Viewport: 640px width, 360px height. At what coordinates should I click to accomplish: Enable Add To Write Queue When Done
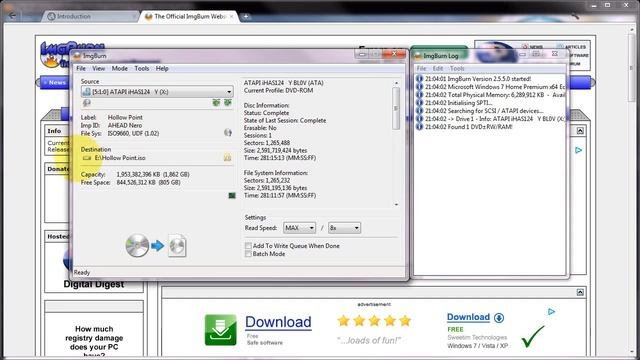pos(248,246)
